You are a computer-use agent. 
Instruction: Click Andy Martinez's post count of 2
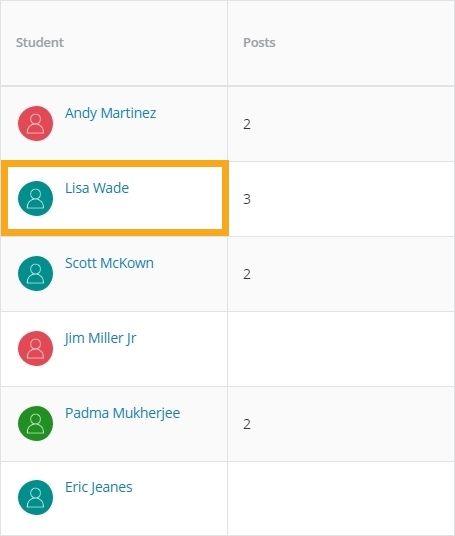coord(247,124)
